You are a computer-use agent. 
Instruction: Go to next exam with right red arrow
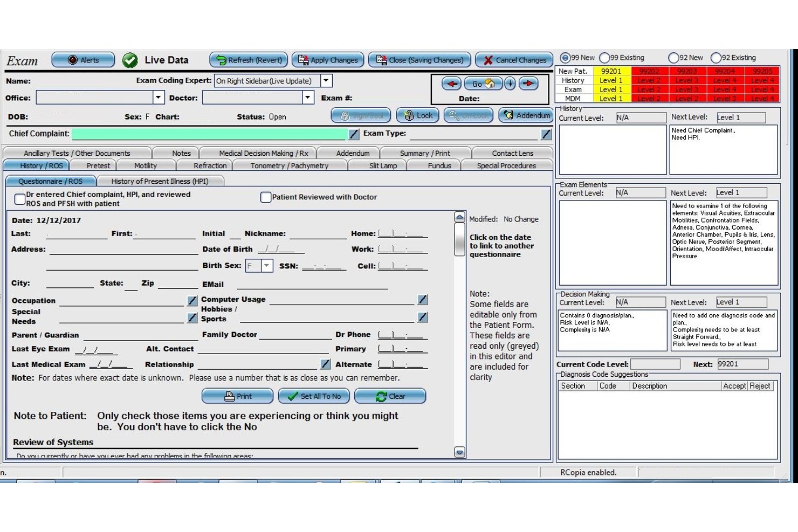528,84
